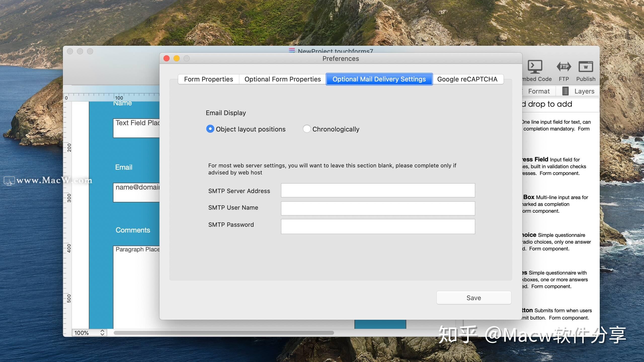Switch to Form Properties tab

point(209,79)
